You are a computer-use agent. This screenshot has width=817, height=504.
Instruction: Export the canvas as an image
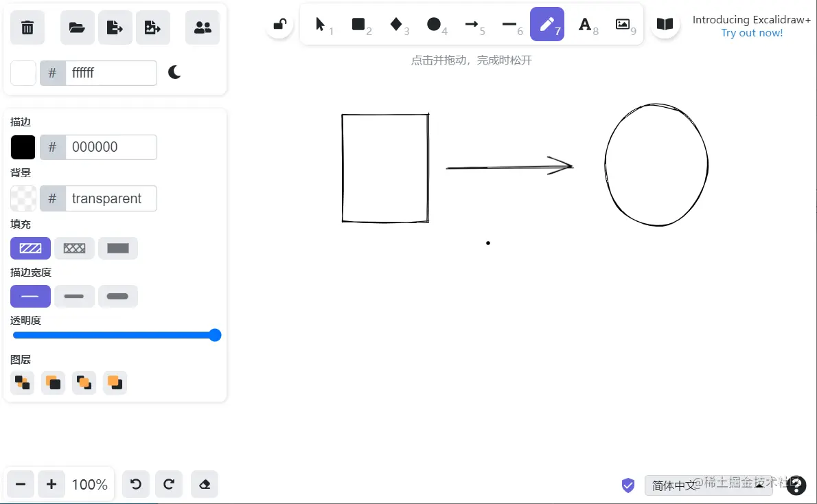tap(152, 27)
